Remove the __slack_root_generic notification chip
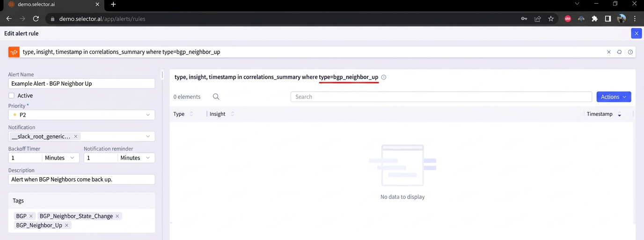The image size is (644, 240). click(x=76, y=137)
